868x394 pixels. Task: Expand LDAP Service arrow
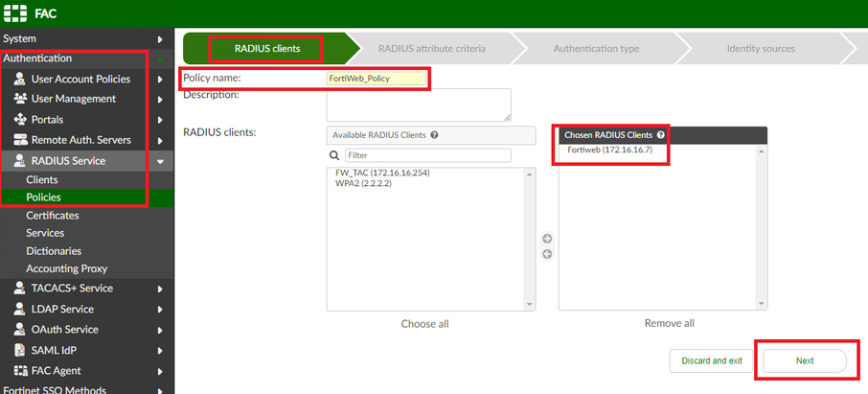(x=160, y=310)
